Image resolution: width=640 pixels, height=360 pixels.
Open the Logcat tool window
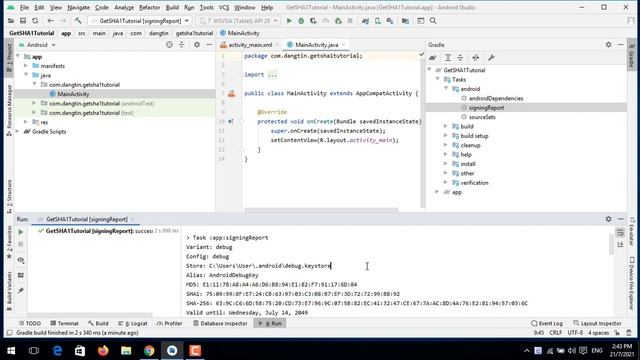[x=133, y=323]
